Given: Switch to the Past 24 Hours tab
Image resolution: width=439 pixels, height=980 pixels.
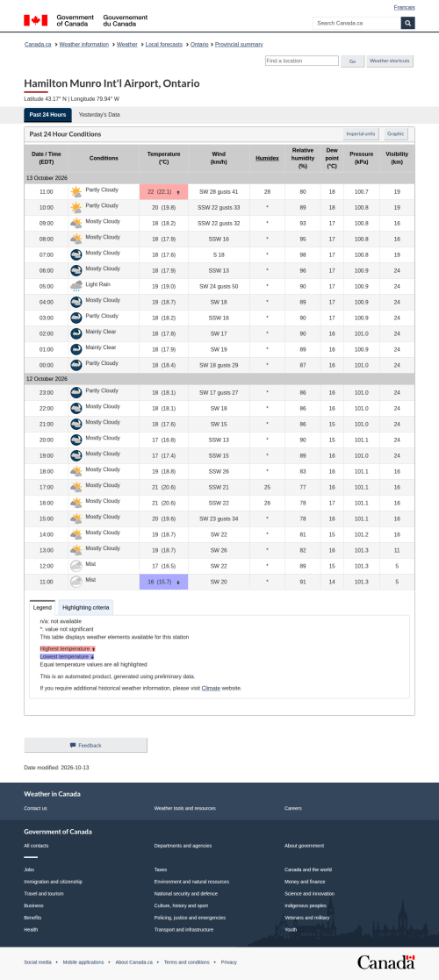Looking at the screenshot, I should coord(47,115).
